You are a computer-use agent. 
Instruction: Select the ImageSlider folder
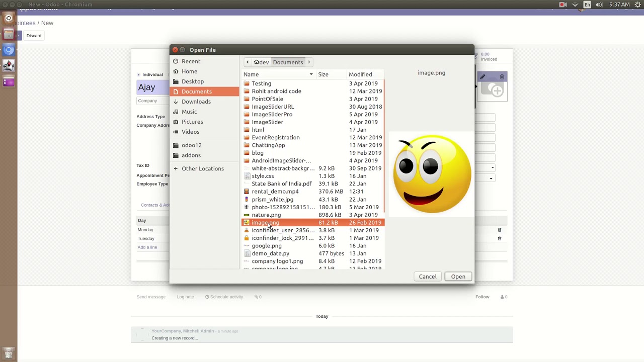312,122
